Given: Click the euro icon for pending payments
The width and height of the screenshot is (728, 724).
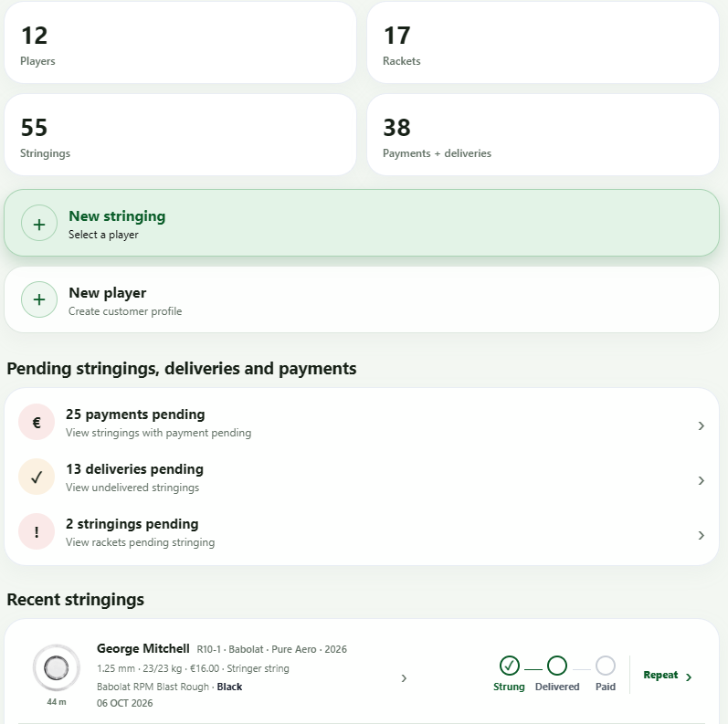Looking at the screenshot, I should point(37,423).
